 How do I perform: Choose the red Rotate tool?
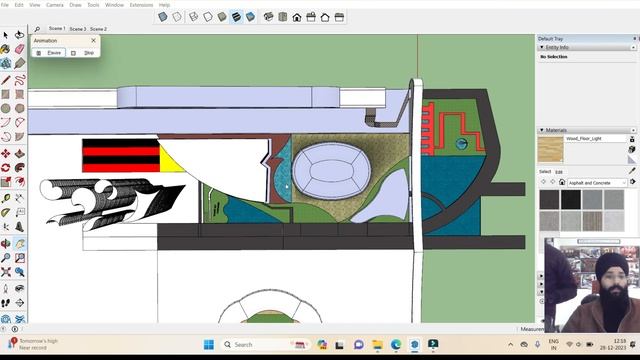6,168
